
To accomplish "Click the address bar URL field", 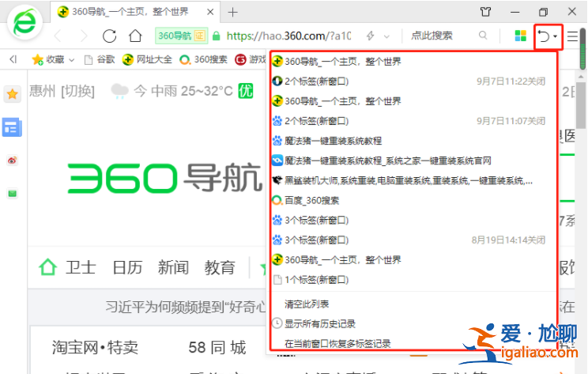I will tap(288, 36).
